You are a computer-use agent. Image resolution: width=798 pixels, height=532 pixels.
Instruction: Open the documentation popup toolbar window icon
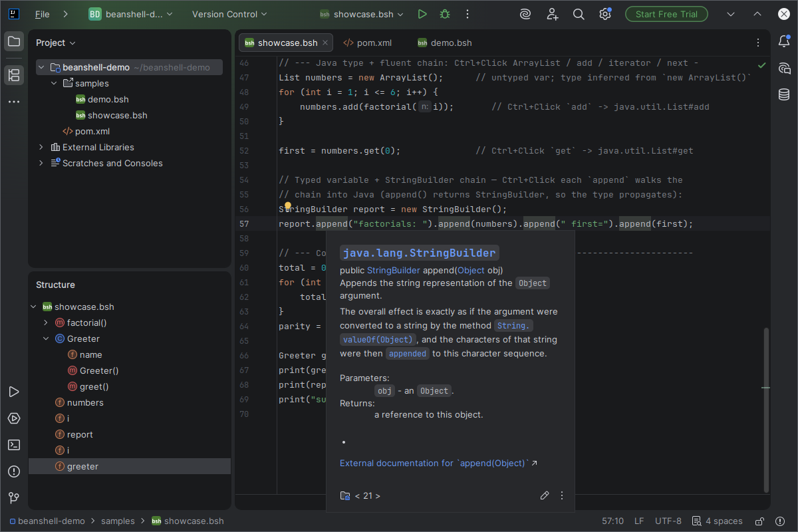point(345,495)
